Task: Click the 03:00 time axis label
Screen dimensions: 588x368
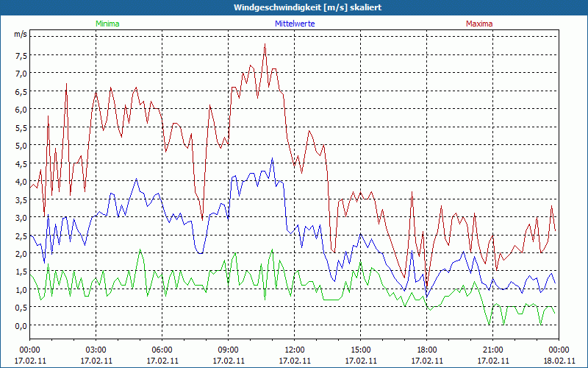Action: [96, 350]
